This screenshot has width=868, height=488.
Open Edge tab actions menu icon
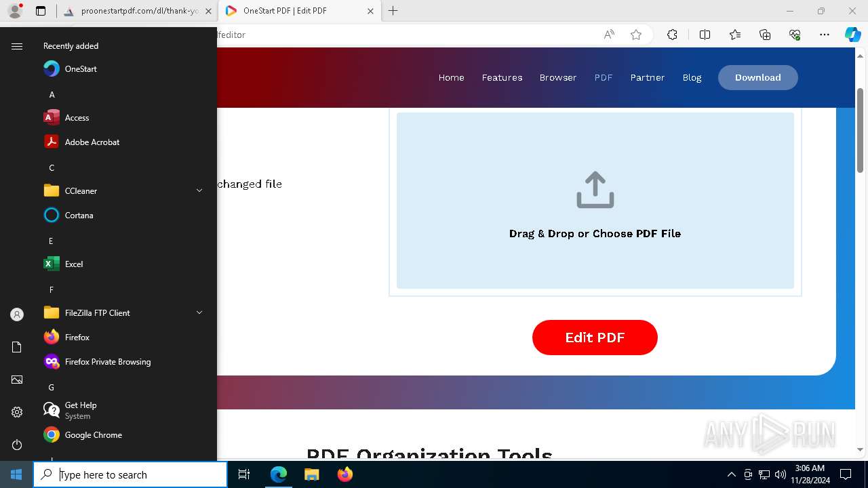(x=41, y=11)
